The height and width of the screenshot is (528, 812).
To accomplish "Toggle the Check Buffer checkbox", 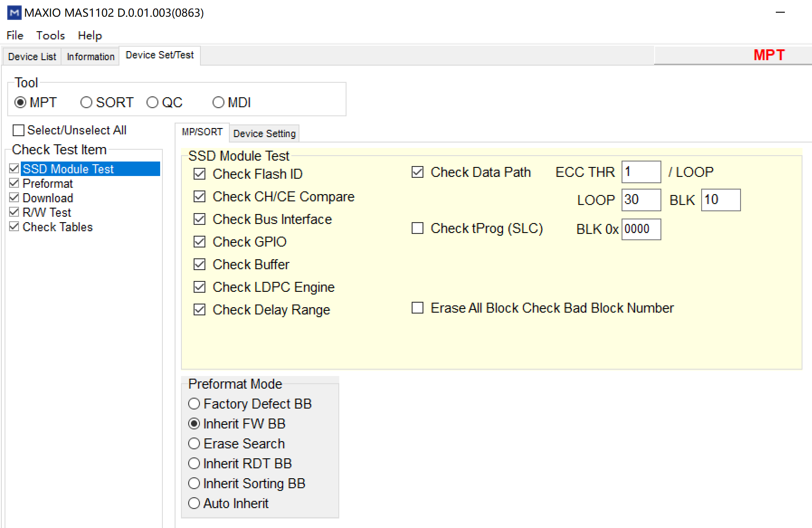I will point(199,265).
